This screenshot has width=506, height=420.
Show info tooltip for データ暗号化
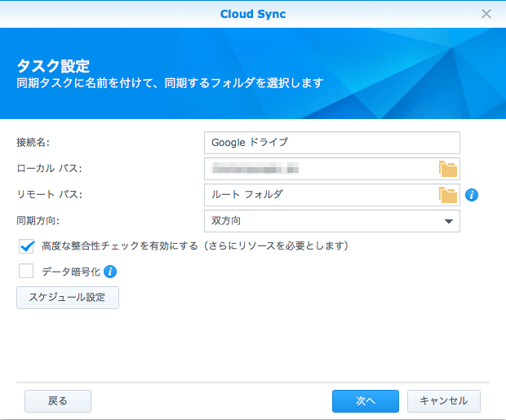tap(110, 272)
